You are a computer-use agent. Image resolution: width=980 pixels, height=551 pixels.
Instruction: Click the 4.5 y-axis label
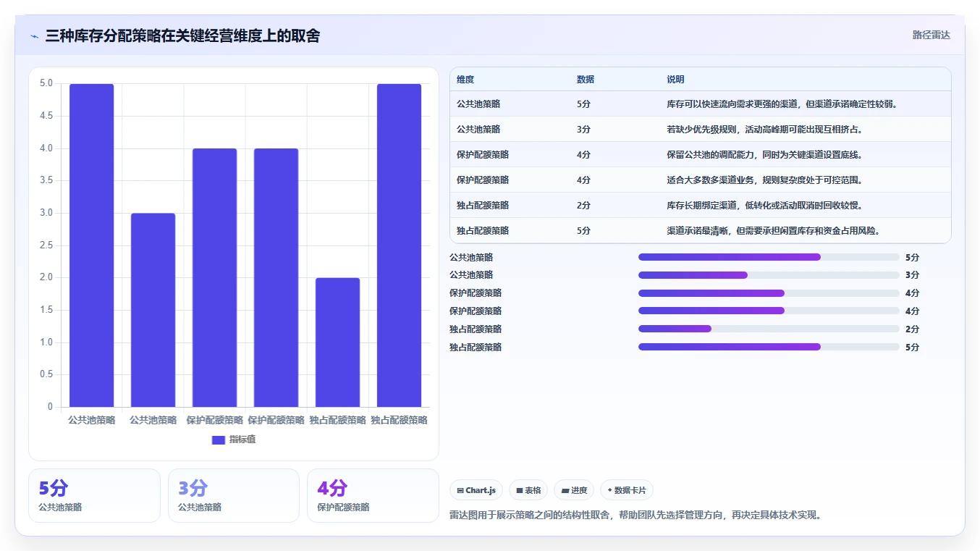click(x=46, y=116)
